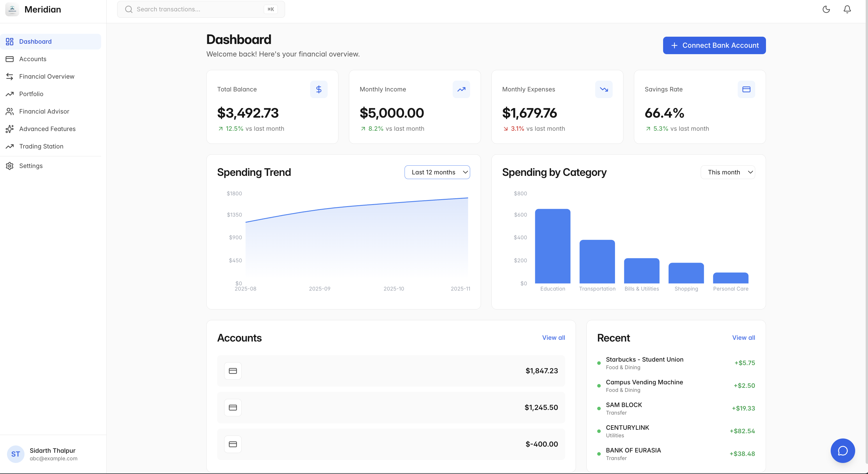
Task: Select the first account card icon
Action: point(233,371)
